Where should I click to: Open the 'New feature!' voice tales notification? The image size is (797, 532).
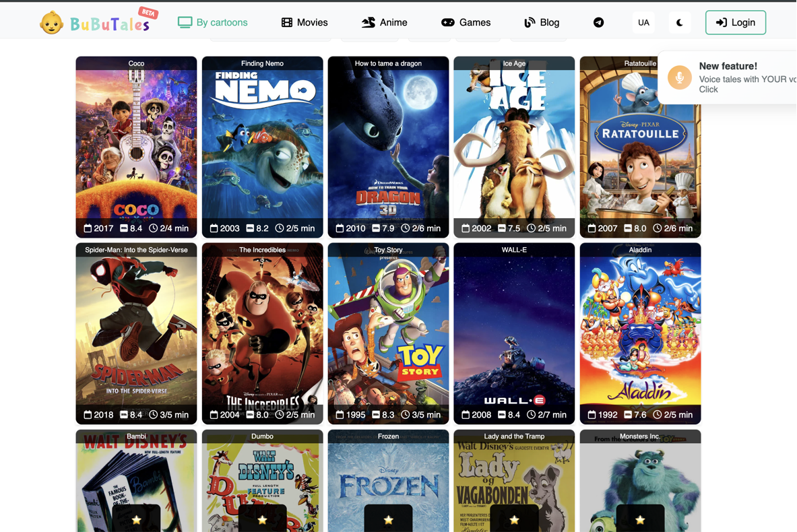click(728, 77)
